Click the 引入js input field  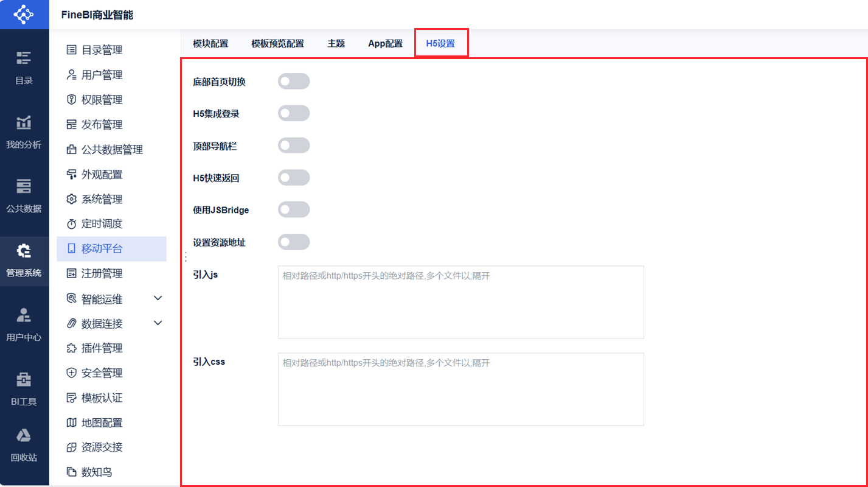(460, 301)
